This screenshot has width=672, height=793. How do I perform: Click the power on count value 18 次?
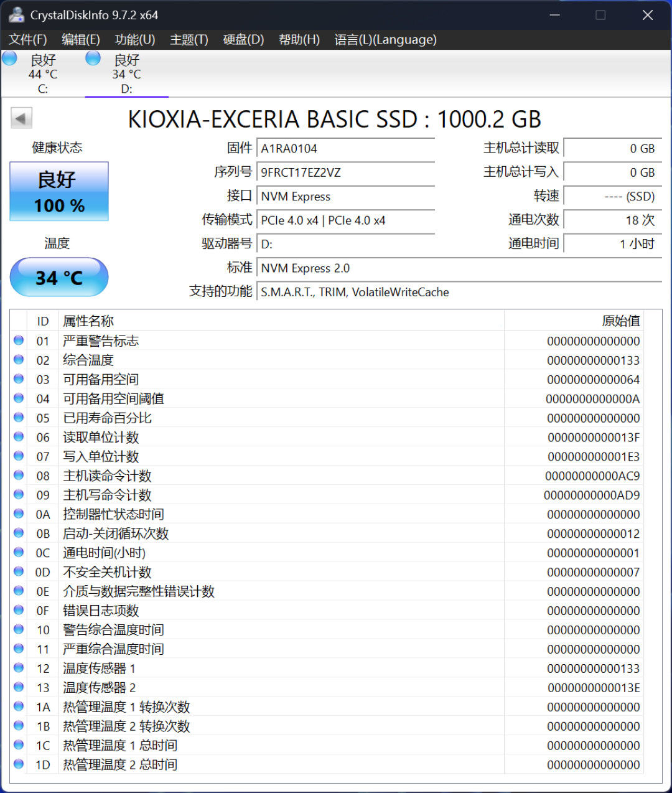pyautogui.click(x=612, y=220)
